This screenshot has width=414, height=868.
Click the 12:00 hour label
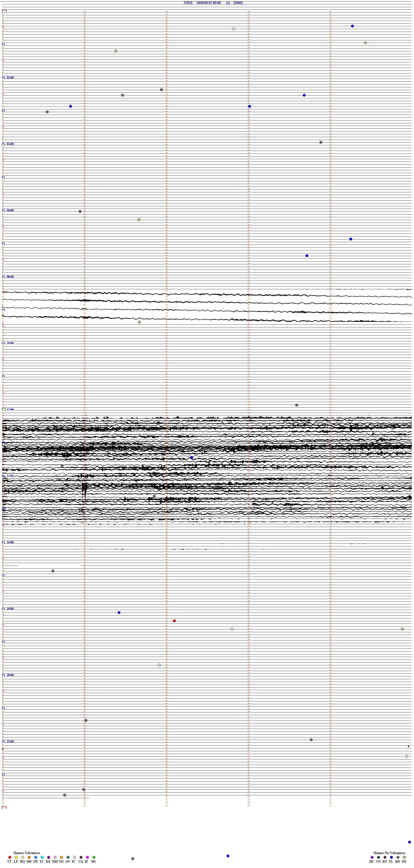tap(10, 409)
